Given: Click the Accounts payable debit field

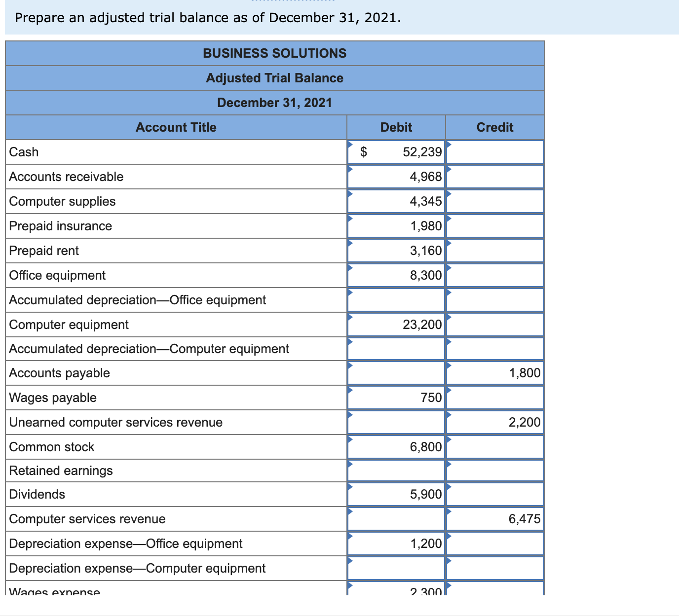Looking at the screenshot, I should 396,373.
